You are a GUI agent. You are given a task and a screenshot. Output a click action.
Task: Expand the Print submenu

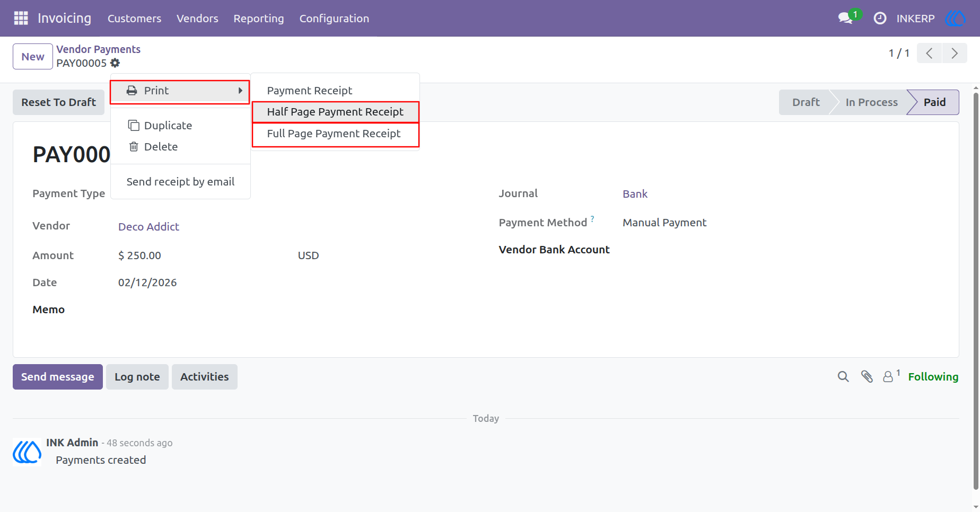click(x=180, y=91)
